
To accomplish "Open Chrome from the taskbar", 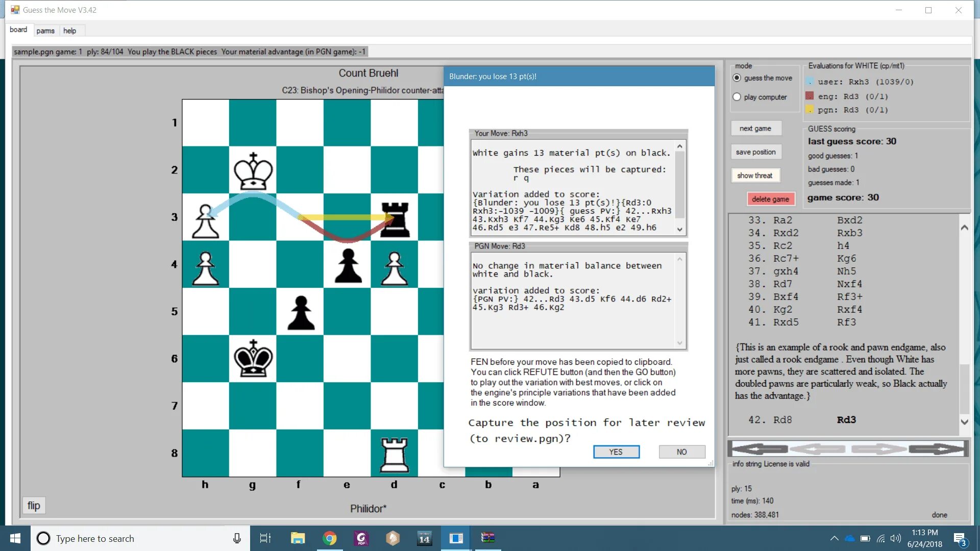I will 330,538.
